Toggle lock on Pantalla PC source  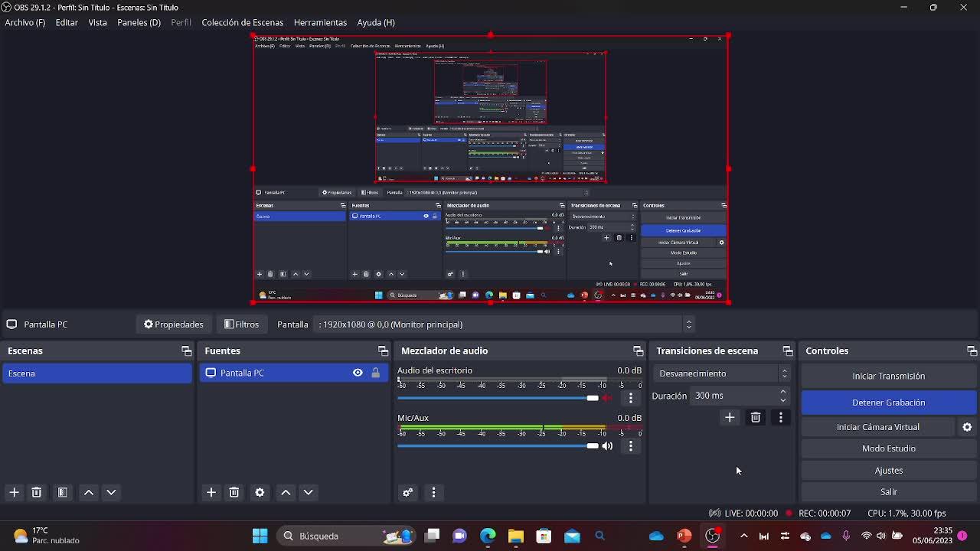[x=375, y=373]
